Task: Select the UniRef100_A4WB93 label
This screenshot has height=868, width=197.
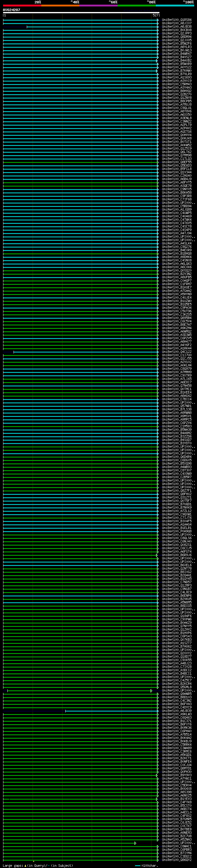Action: pos(176,467)
